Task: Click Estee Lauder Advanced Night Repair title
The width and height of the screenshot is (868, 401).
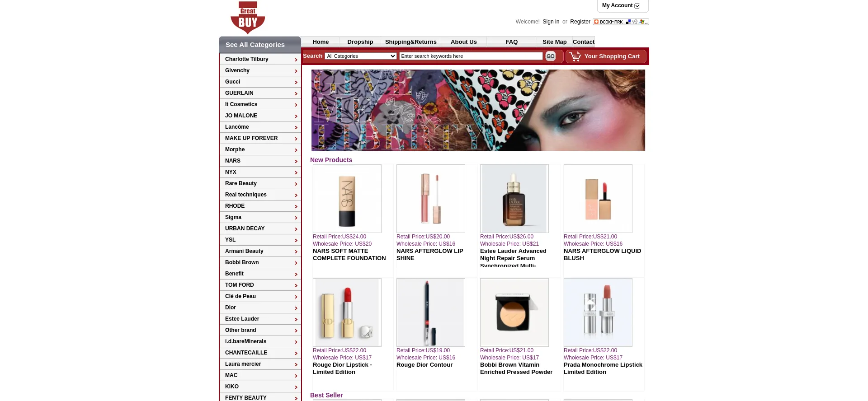Action: (513, 257)
